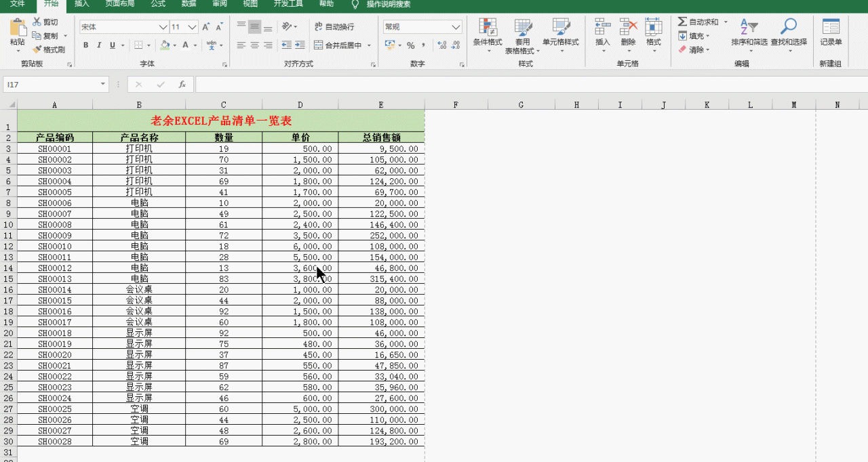Apply comma style number format
The height and width of the screenshot is (462, 868).
424,45
